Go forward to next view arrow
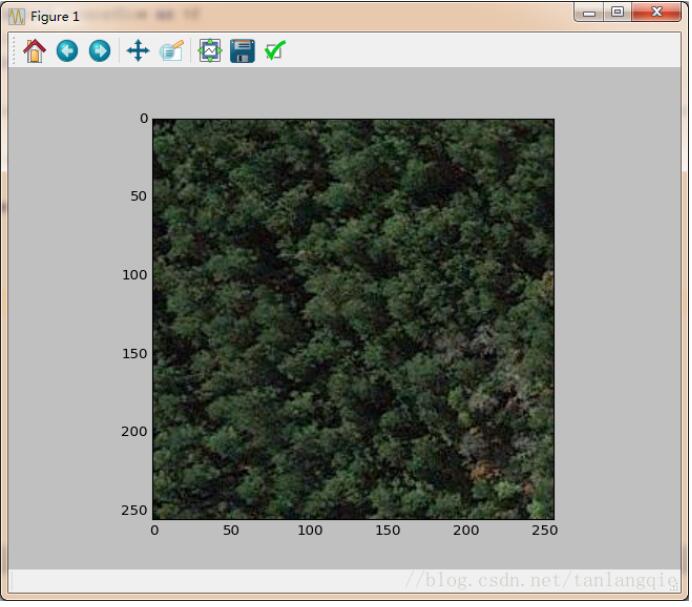The height and width of the screenshot is (607, 692). click(x=99, y=51)
